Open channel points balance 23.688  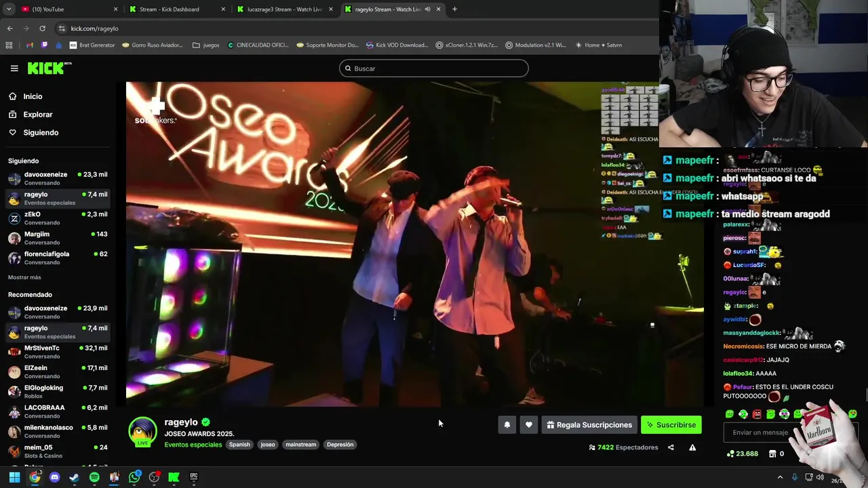743,453
